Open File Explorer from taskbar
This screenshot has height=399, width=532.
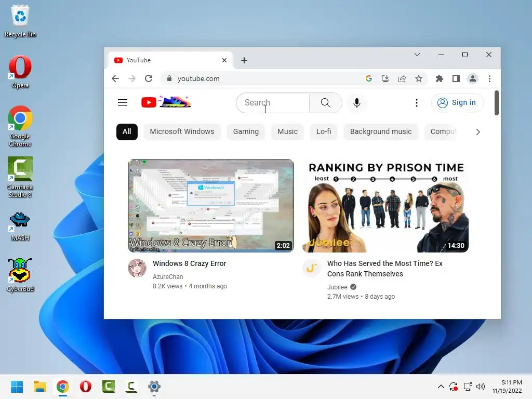[x=39, y=387]
